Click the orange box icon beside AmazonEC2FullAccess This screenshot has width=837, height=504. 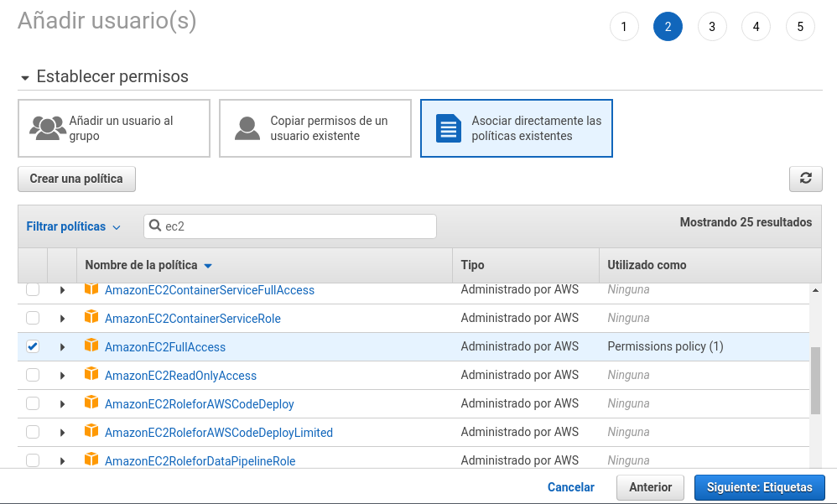pos(91,346)
